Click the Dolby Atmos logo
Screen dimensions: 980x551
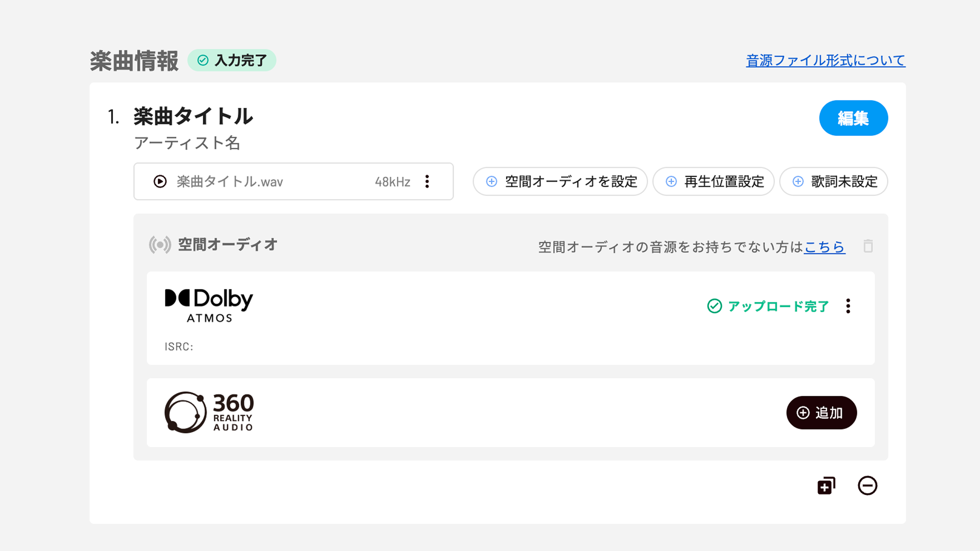click(209, 306)
